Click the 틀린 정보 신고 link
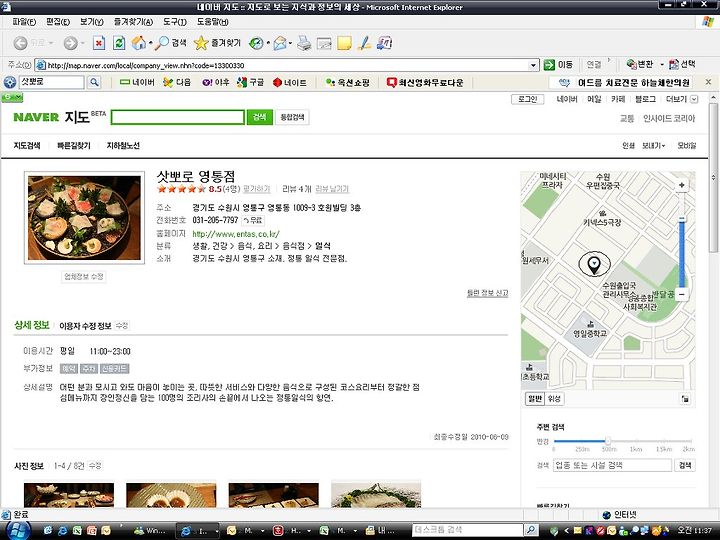720x540 pixels. [x=488, y=293]
